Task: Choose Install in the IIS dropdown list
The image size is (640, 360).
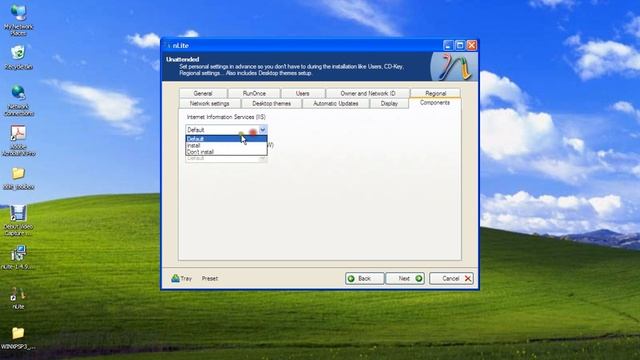Action: click(226, 145)
